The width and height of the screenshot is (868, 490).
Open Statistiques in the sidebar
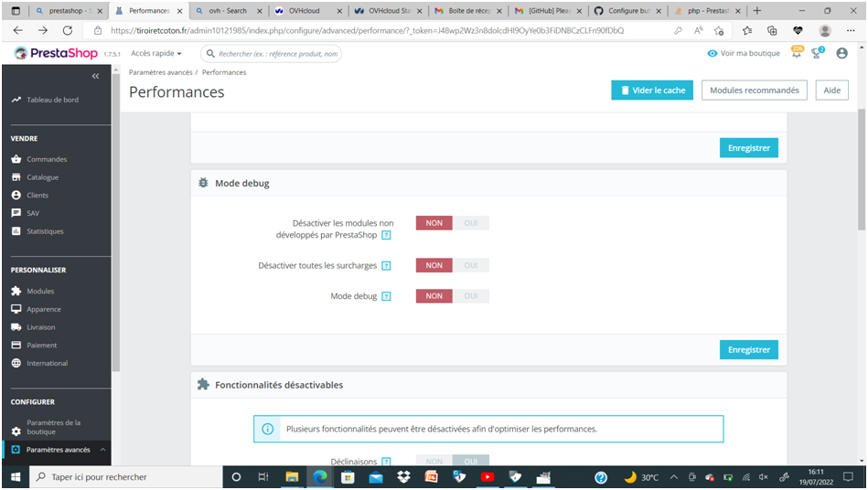46,231
